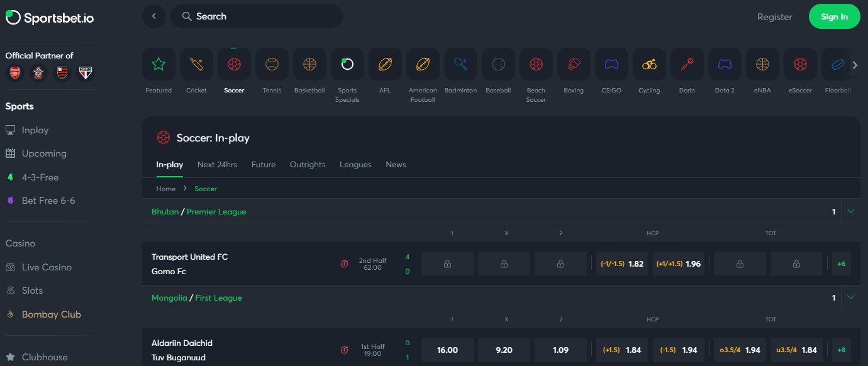Select the Soccer sport icon

click(x=234, y=64)
